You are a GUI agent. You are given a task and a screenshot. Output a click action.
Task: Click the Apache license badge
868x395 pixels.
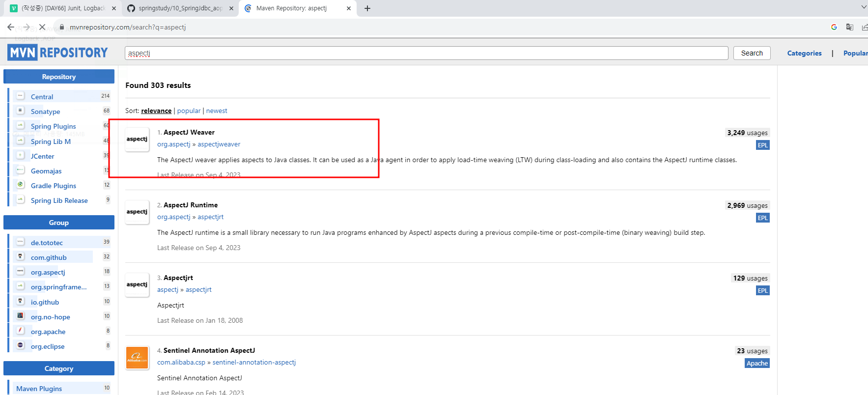click(x=757, y=363)
